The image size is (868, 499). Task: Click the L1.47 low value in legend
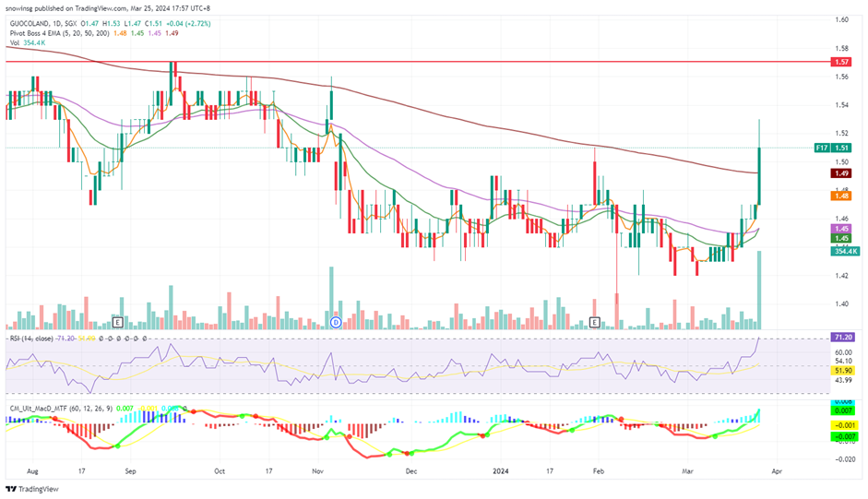pyautogui.click(x=132, y=24)
